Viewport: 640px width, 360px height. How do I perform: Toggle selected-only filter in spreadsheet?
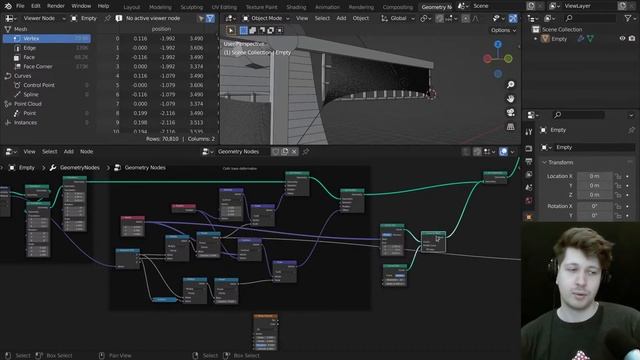coord(201,18)
